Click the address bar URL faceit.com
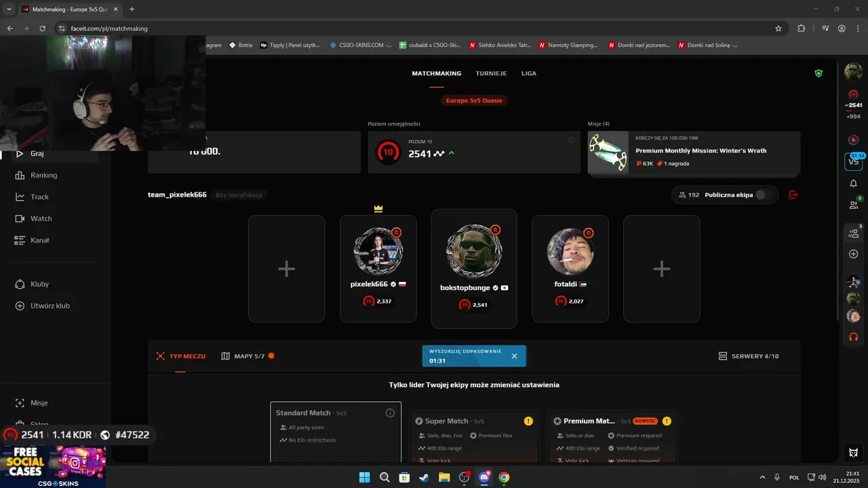This screenshot has height=488, width=868. coord(109,28)
